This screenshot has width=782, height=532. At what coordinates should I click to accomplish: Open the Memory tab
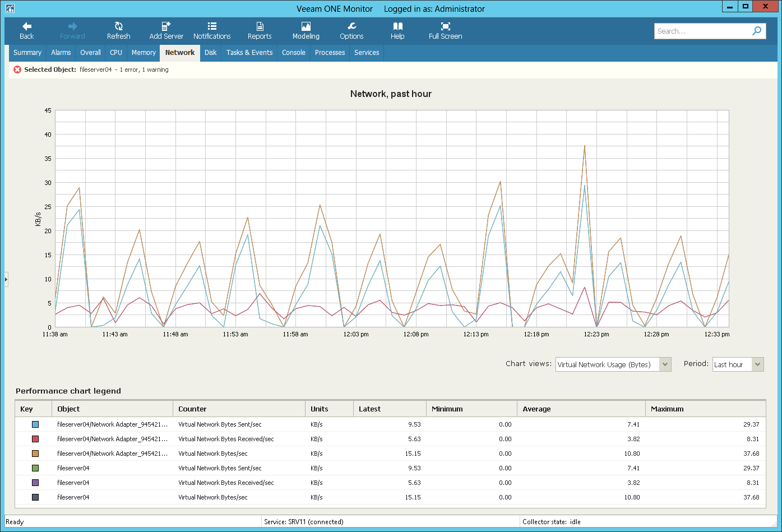(x=144, y=53)
